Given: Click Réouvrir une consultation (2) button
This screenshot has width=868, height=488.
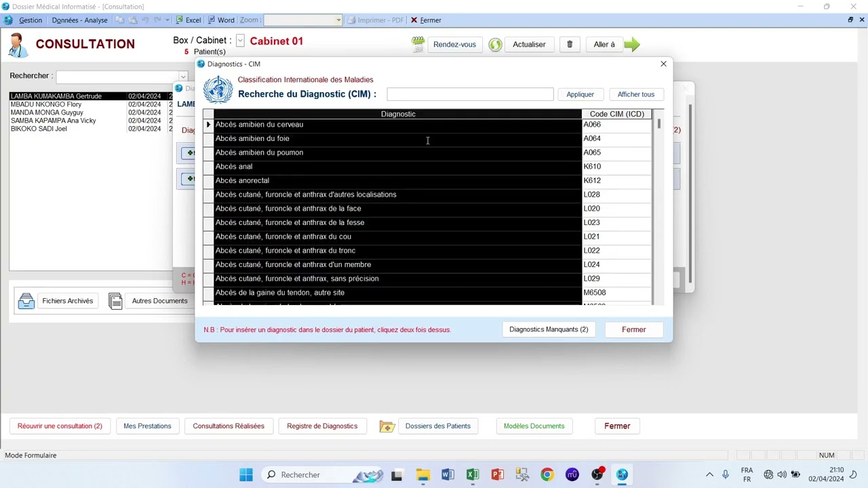Looking at the screenshot, I should (x=60, y=426).
